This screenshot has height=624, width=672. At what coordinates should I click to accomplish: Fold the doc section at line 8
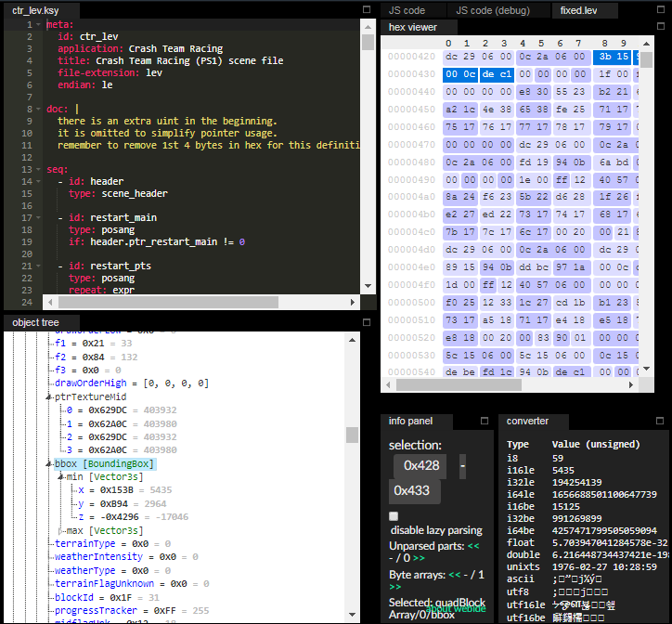tap(39, 109)
